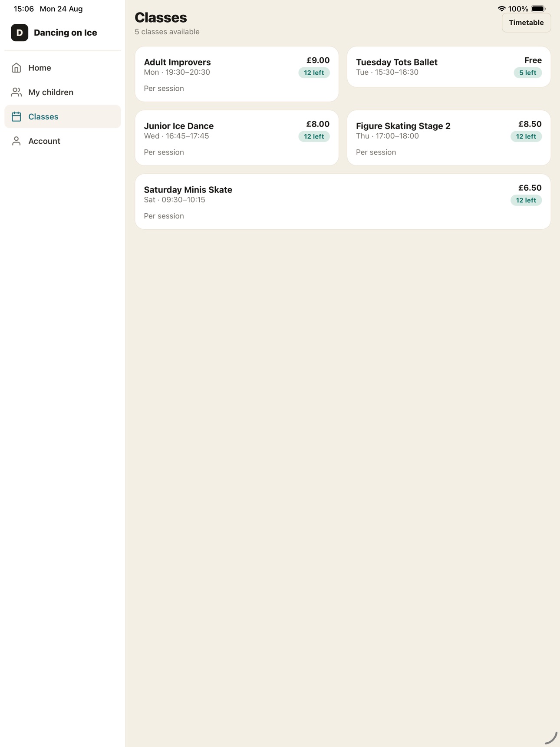Click the 12 left badge on Saturday Minis

(x=526, y=200)
